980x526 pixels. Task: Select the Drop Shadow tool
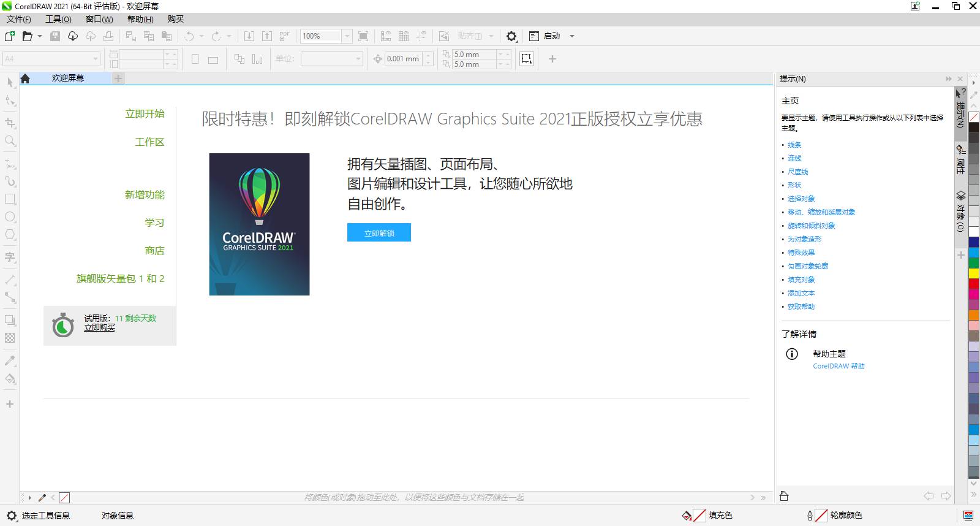10,319
